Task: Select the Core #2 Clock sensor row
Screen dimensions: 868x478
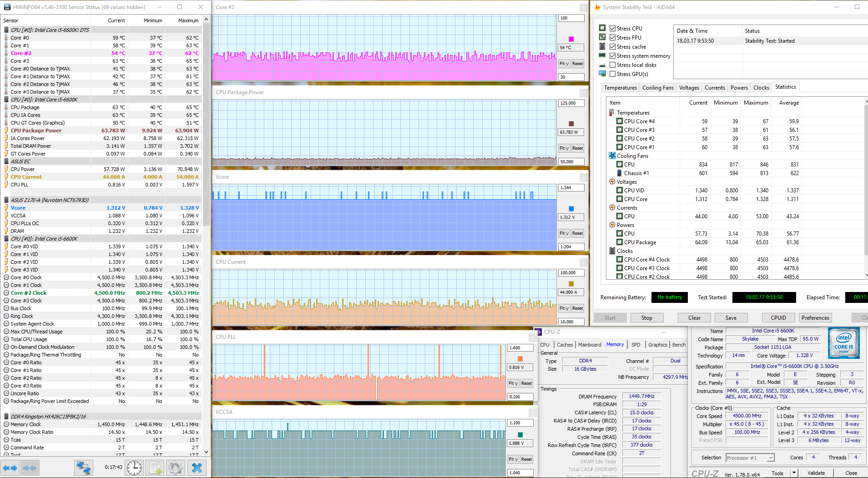Action: click(x=101, y=293)
